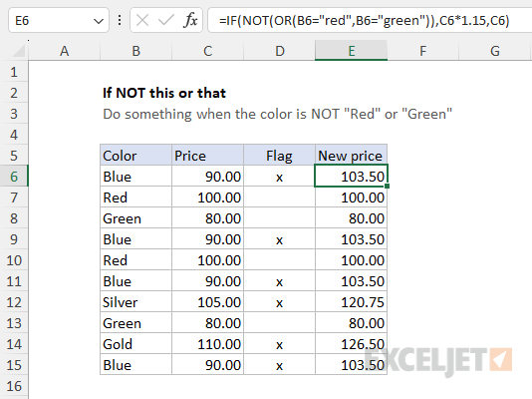Click the 'Green' cell in row 13
Screen dimensions: 532x399
(136, 323)
